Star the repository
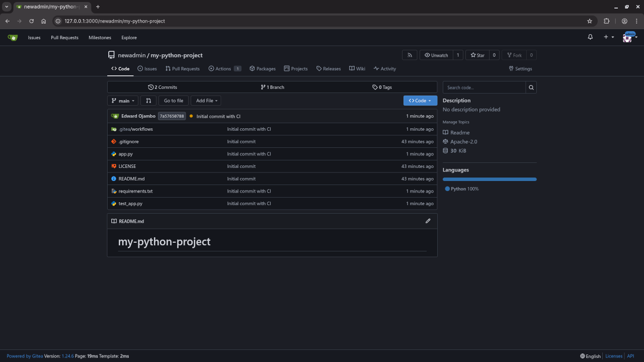The image size is (644, 362). 477,55
